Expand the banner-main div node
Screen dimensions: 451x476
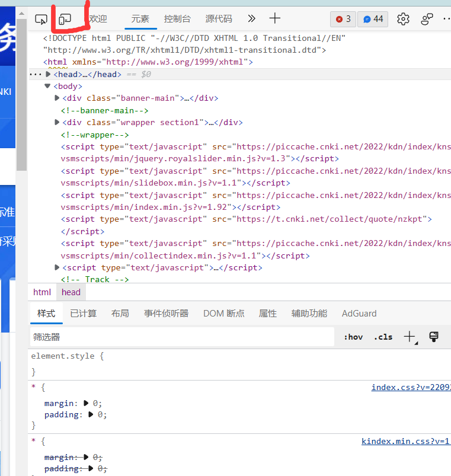click(x=57, y=98)
